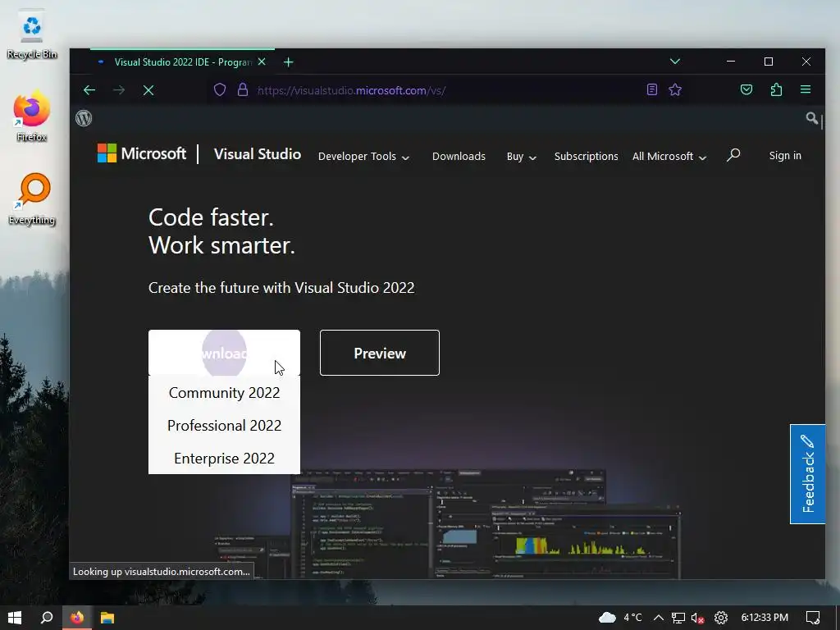Click the admin bar search magnifier

(x=812, y=118)
